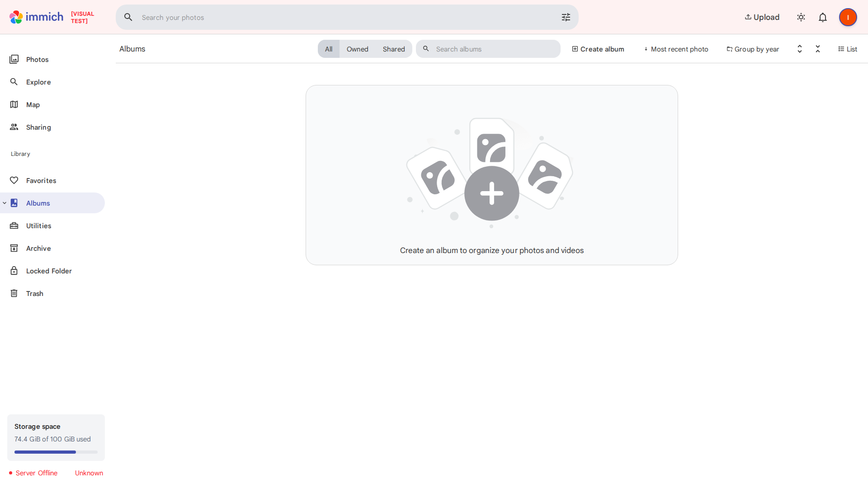Select the Owned albums filter
This screenshot has height=488, width=868.
pyautogui.click(x=357, y=49)
